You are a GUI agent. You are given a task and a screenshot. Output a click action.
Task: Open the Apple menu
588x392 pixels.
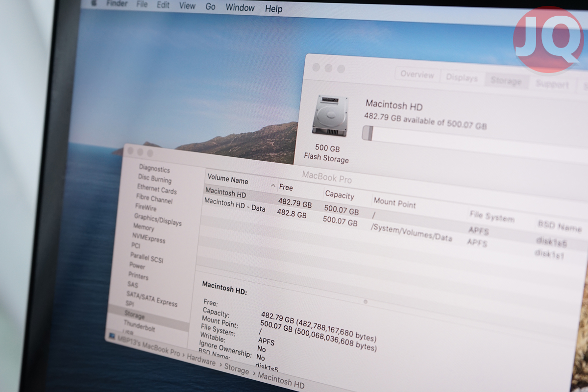pyautogui.click(x=94, y=2)
